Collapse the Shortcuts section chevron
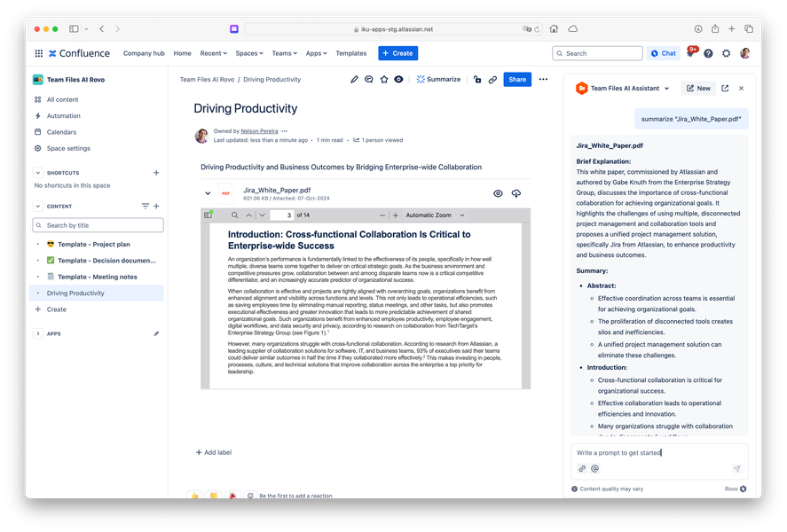This screenshot has width=787, height=532. pyautogui.click(x=37, y=173)
